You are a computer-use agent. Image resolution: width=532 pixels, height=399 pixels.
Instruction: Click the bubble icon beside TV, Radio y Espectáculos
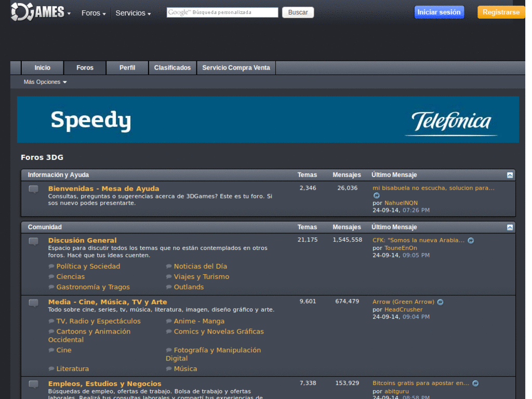[x=51, y=321]
